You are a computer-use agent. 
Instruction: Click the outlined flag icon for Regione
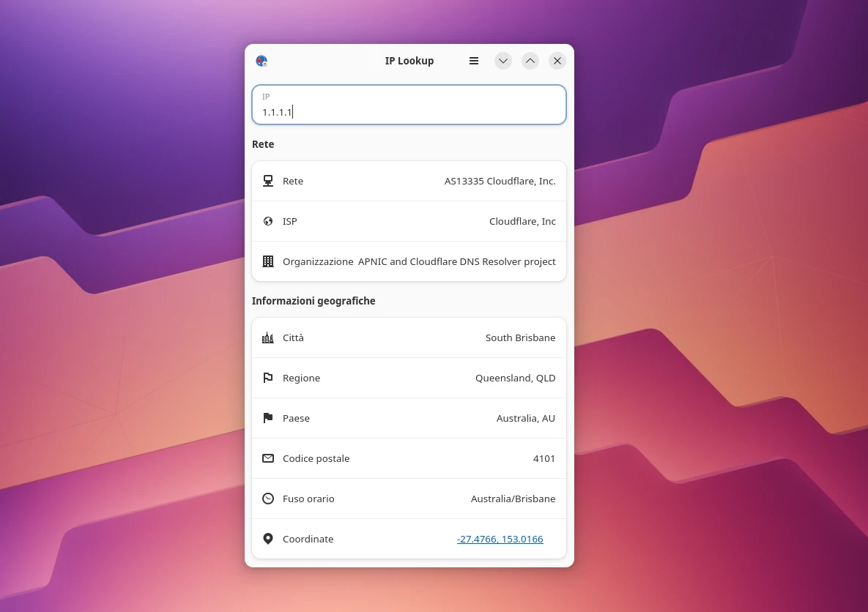tap(268, 378)
